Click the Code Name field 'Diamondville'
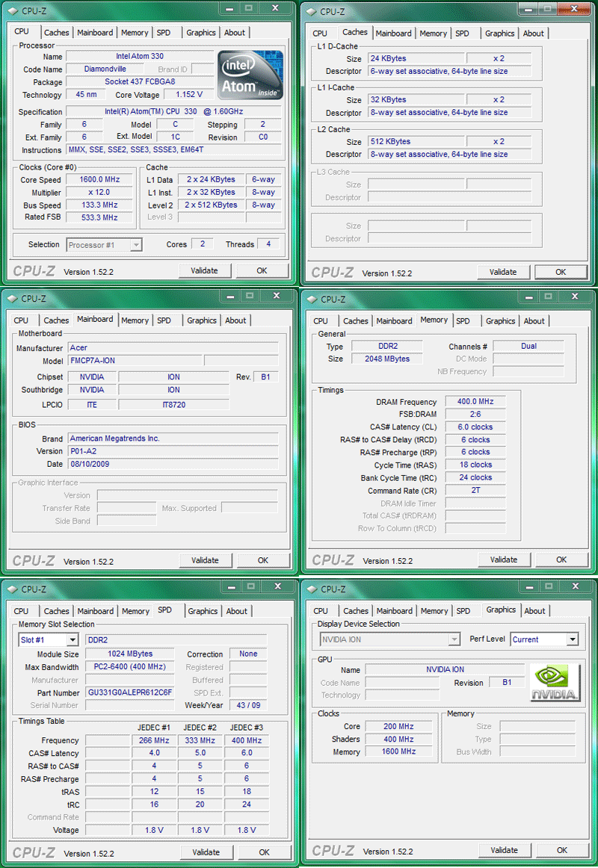598x868 pixels. tap(105, 69)
